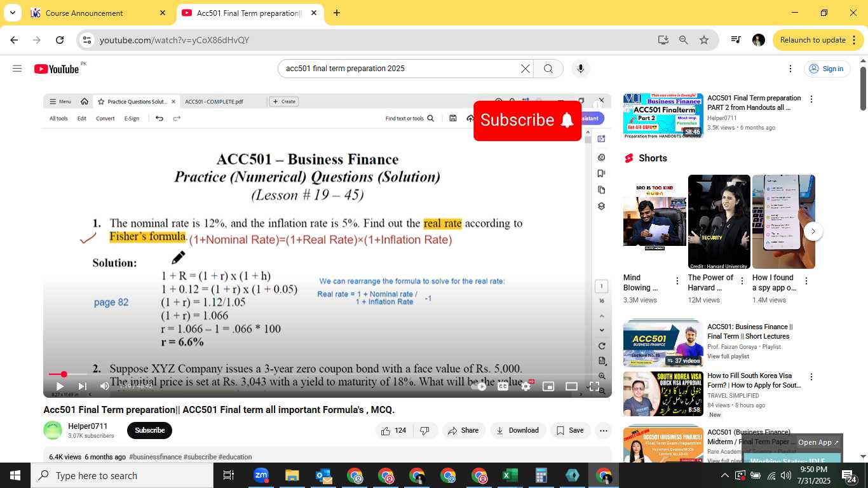Open Helper0711 channel avatar

click(x=53, y=430)
